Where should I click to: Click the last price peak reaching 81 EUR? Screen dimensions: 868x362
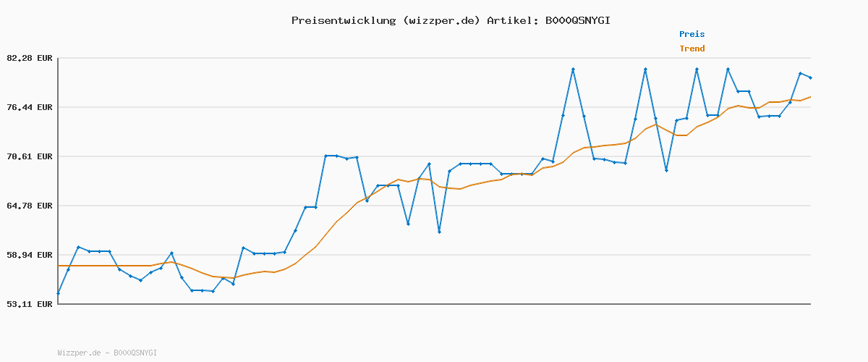[728, 69]
